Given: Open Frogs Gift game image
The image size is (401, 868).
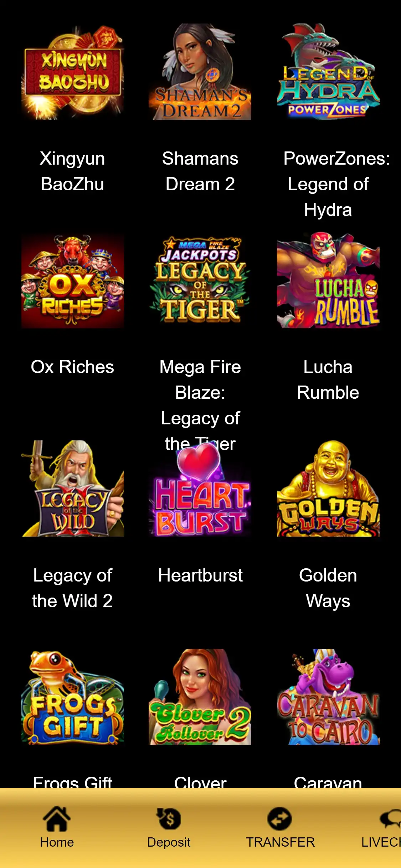Looking at the screenshot, I should pos(73,697).
